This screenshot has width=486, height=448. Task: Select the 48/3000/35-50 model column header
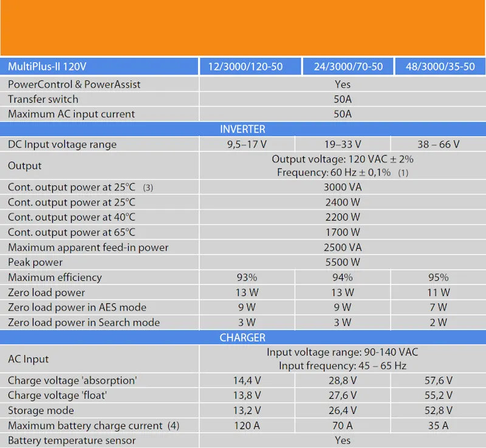coord(440,66)
